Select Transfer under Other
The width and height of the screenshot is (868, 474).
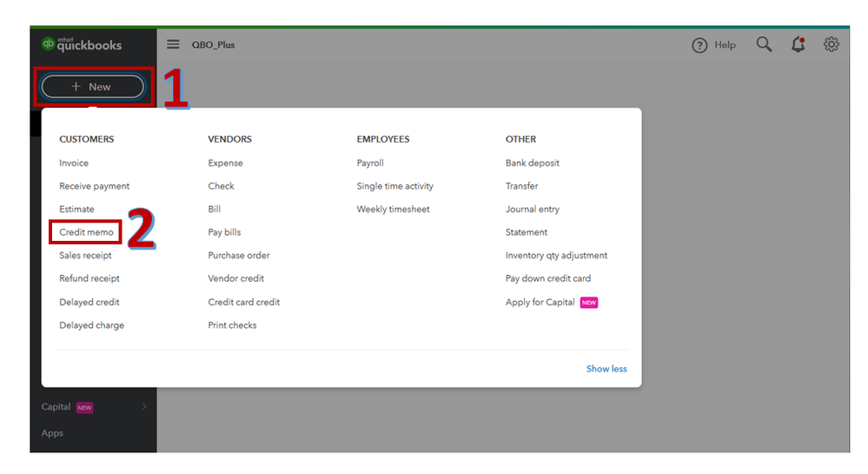coord(521,186)
